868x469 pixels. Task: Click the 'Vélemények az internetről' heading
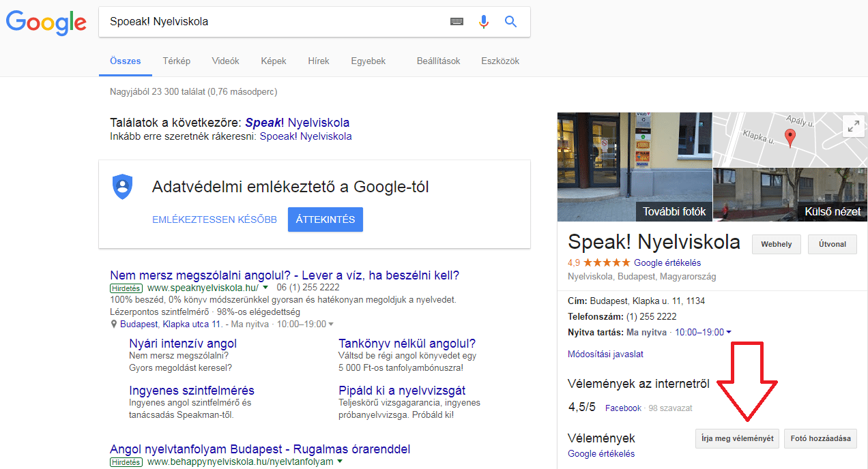coord(639,384)
